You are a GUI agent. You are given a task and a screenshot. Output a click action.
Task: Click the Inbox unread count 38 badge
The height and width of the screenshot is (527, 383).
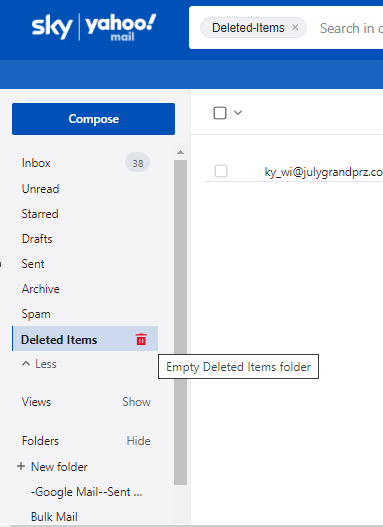click(x=137, y=163)
